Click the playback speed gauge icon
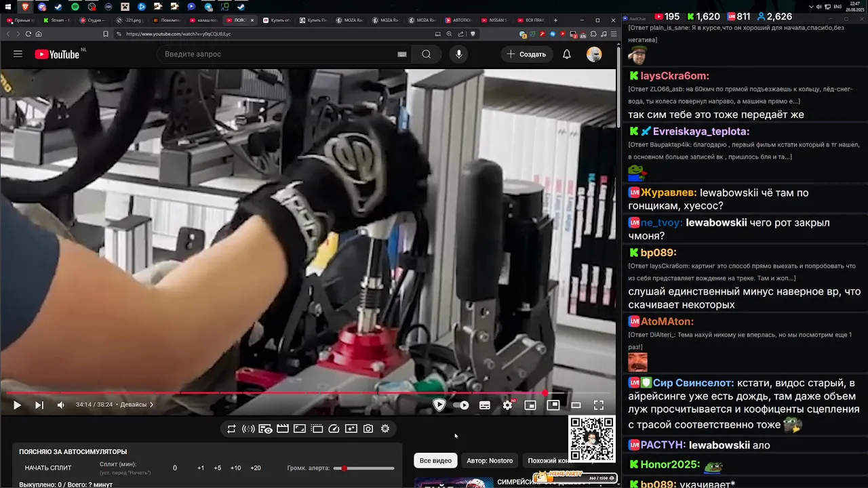 coord(334,429)
